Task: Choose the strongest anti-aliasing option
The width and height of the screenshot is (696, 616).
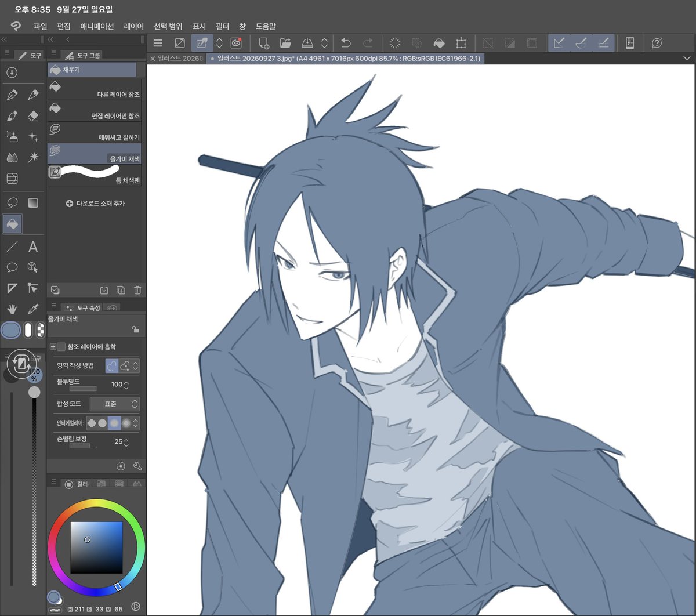Action: click(x=126, y=423)
